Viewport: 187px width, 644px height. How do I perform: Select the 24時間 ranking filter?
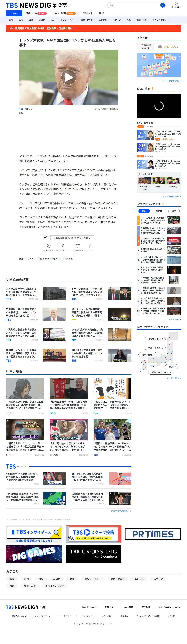(159, 211)
